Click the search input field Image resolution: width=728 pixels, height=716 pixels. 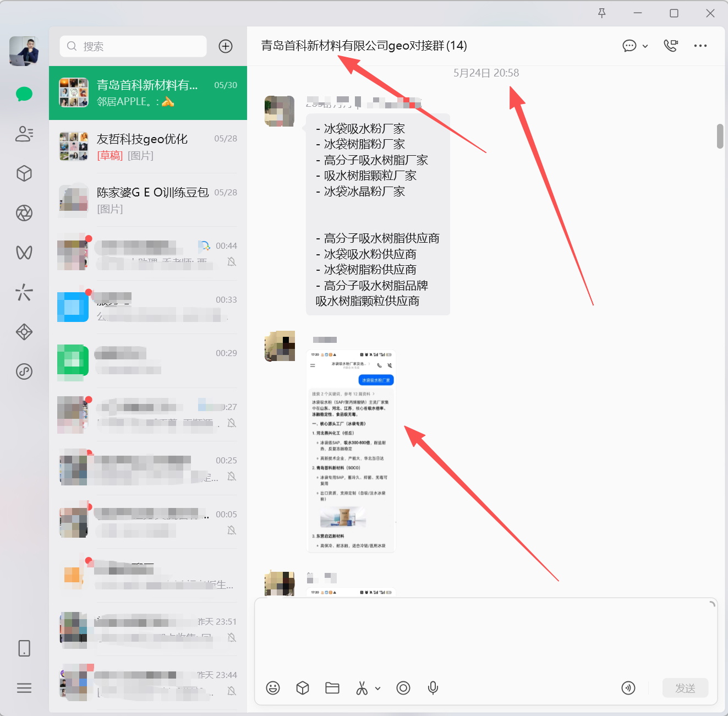pyautogui.click(x=133, y=46)
